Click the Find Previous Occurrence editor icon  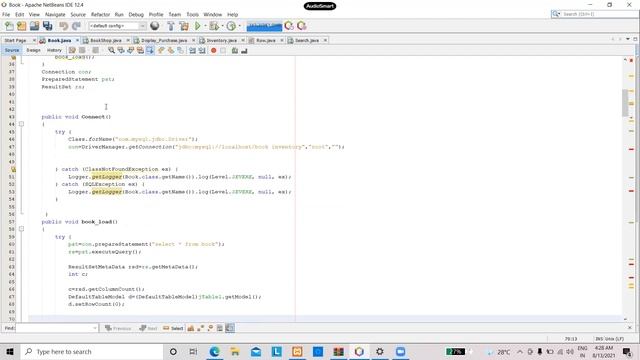[x=121, y=51]
